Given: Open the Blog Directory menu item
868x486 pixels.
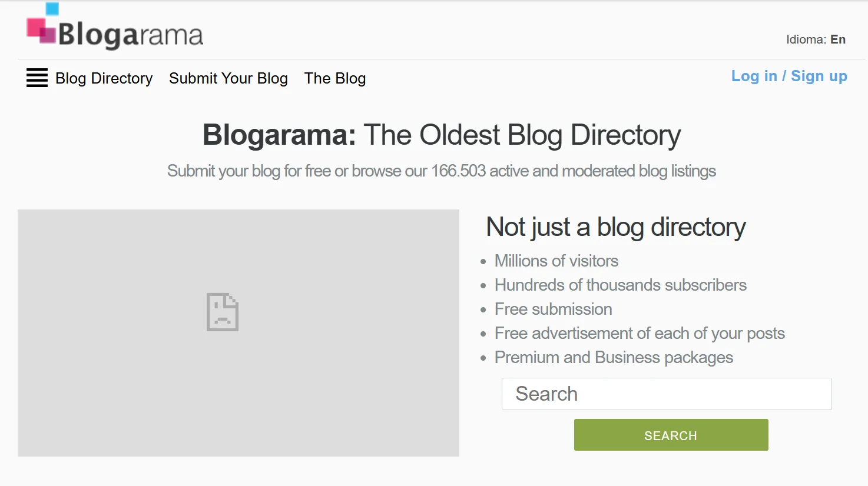Looking at the screenshot, I should pos(104,78).
